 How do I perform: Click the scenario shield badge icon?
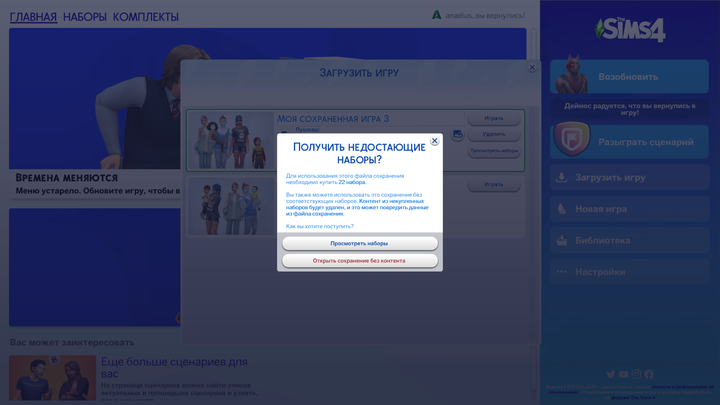(x=572, y=140)
